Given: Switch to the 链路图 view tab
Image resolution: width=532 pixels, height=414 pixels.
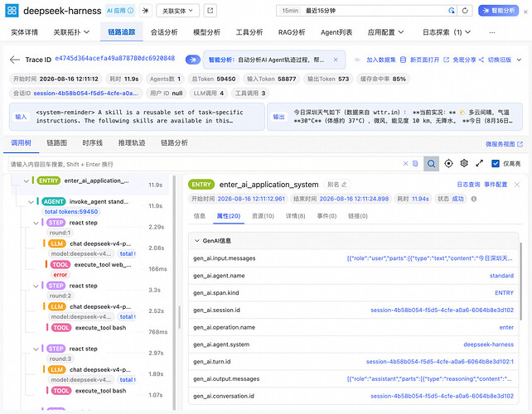Looking at the screenshot, I should tap(56, 142).
